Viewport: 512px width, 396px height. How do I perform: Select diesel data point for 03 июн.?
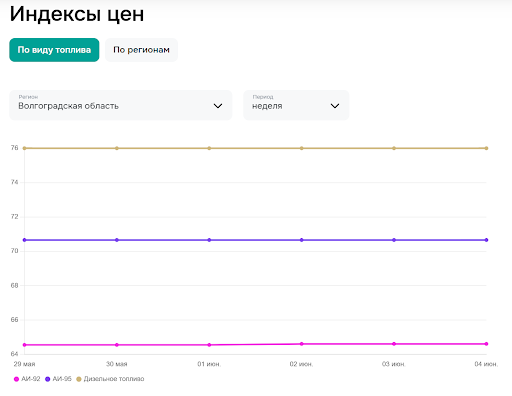coord(394,148)
